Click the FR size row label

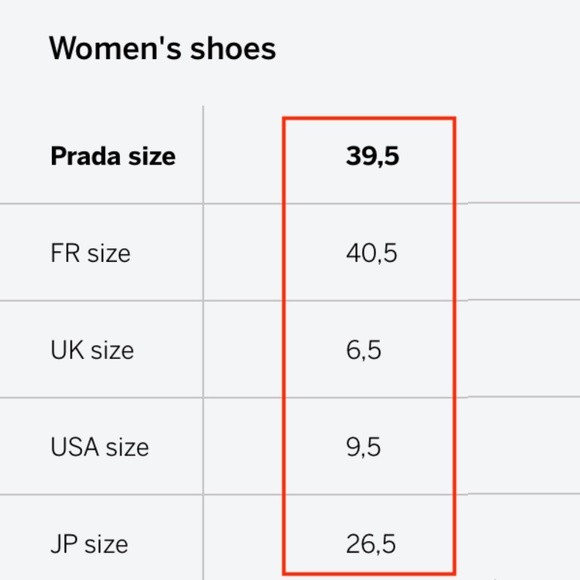click(x=90, y=253)
